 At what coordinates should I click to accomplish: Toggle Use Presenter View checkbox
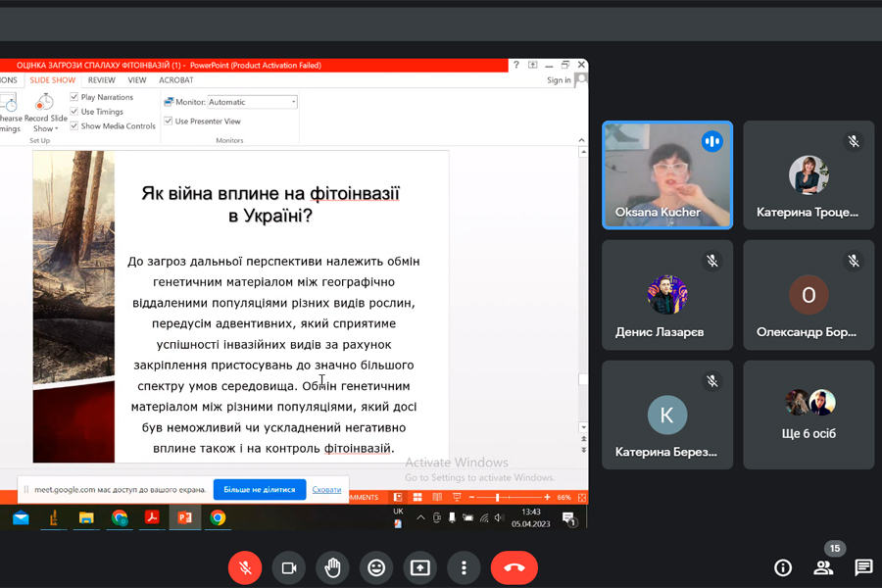tap(168, 121)
